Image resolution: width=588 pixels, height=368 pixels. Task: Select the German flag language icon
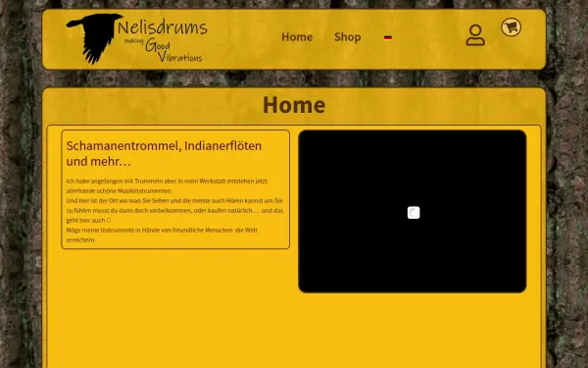pos(388,37)
